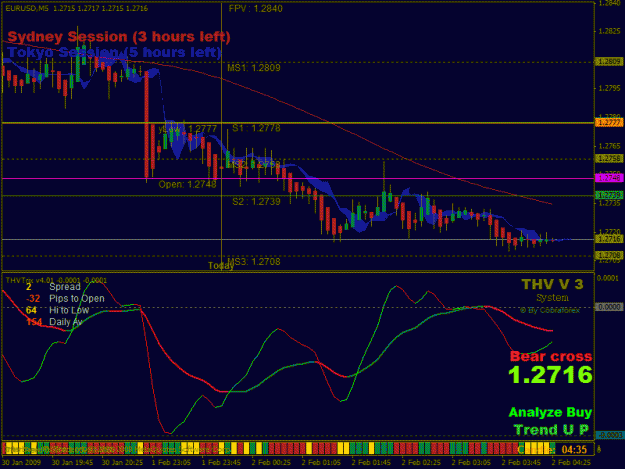Click the 1.2708 price axis tag

(609, 255)
